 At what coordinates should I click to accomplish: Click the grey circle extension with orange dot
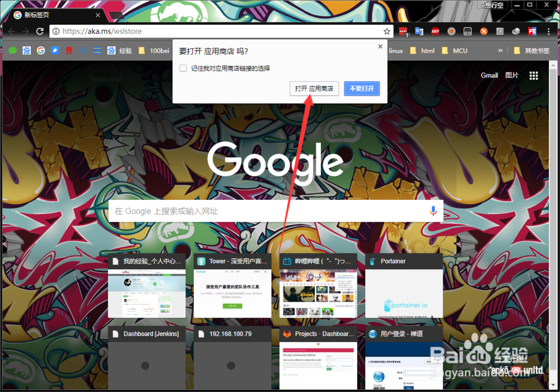click(451, 31)
